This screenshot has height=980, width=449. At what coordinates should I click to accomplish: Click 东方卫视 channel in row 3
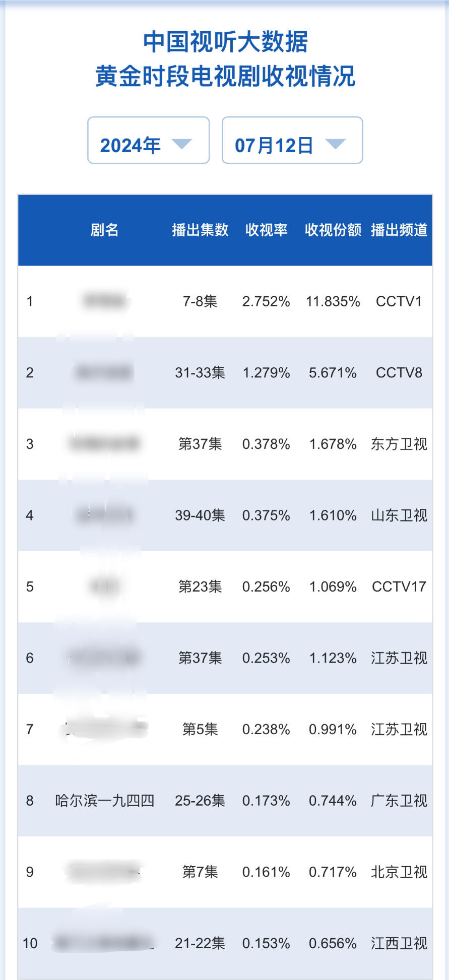399,444
